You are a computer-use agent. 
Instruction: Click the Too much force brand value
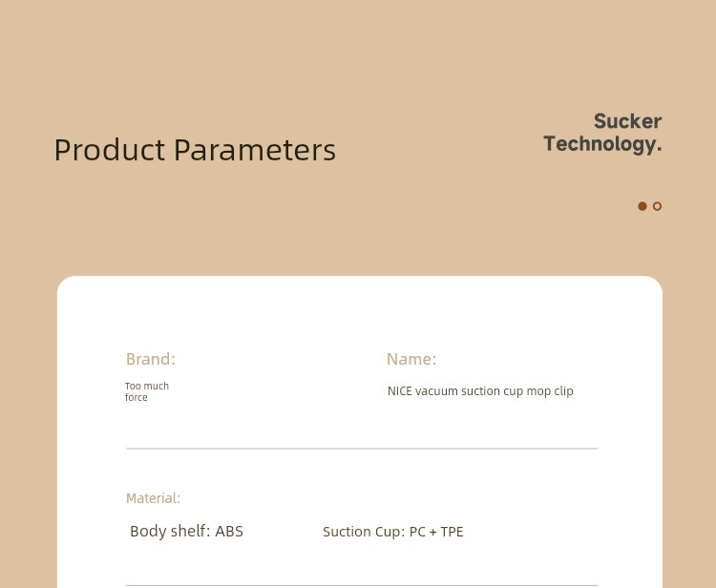[147, 391]
